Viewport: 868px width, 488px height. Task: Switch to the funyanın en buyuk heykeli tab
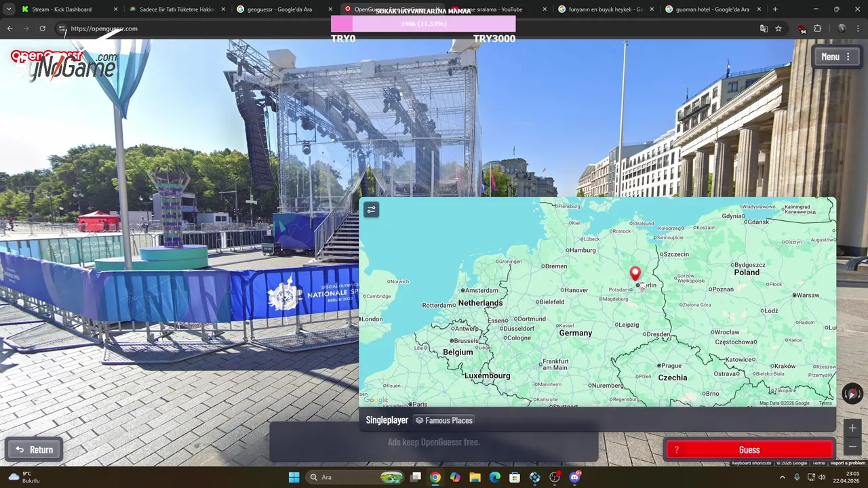point(607,9)
